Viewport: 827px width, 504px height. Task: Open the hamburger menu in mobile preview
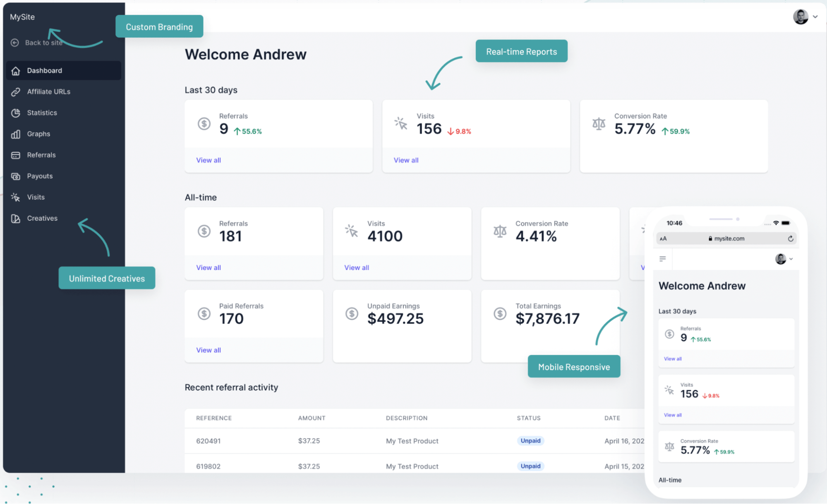(x=663, y=259)
